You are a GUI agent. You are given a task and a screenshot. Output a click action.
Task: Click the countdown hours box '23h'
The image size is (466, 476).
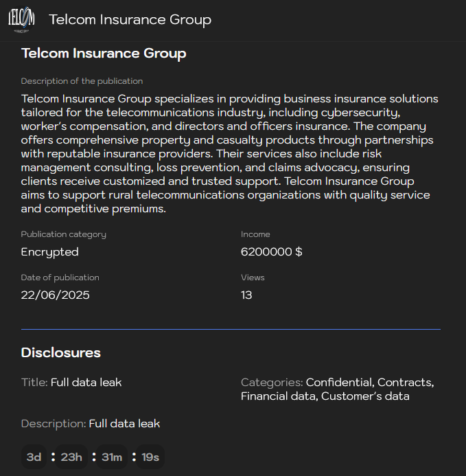(71, 457)
